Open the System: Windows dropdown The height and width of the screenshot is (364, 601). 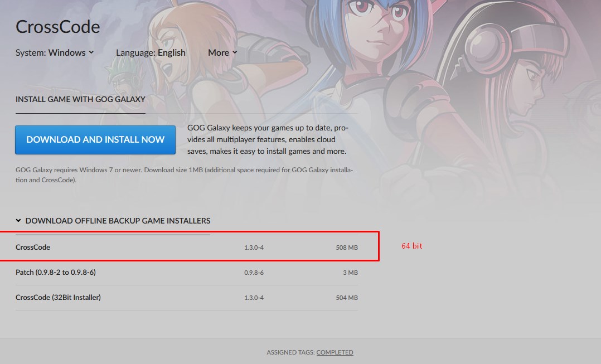[x=55, y=52]
